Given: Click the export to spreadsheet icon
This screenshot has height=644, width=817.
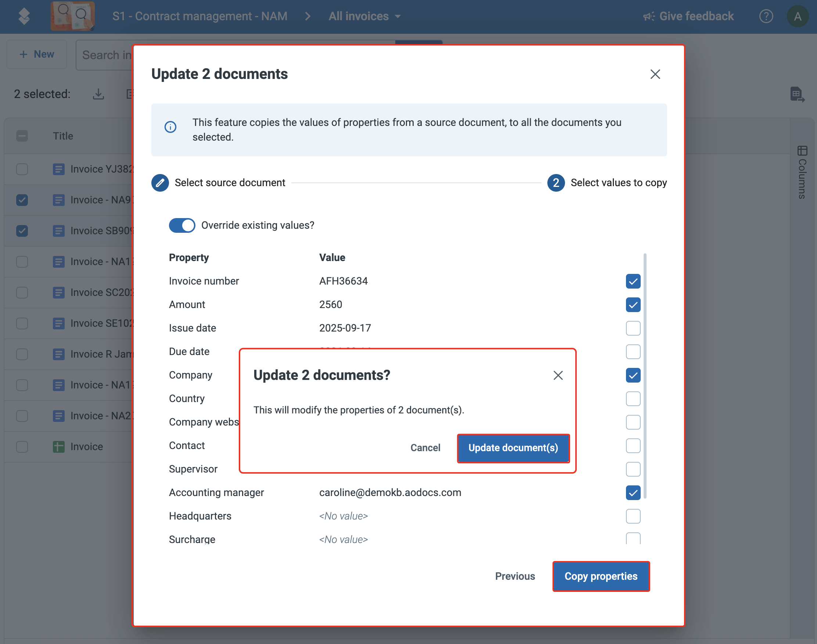Looking at the screenshot, I should [798, 94].
